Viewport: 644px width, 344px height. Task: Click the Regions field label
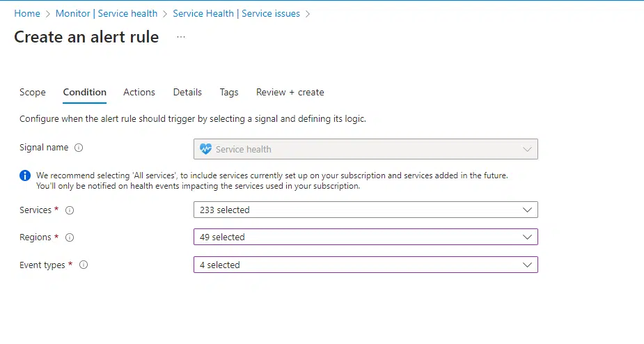point(36,237)
